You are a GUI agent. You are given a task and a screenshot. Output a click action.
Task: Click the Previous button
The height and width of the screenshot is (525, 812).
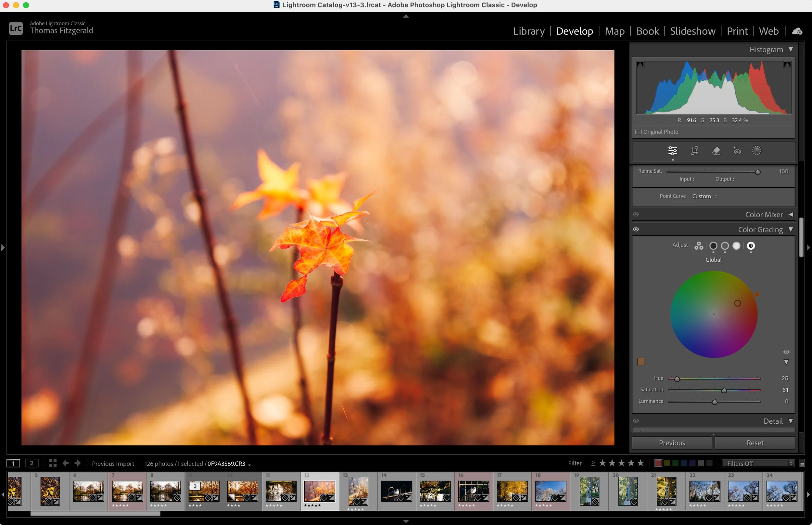pos(671,443)
